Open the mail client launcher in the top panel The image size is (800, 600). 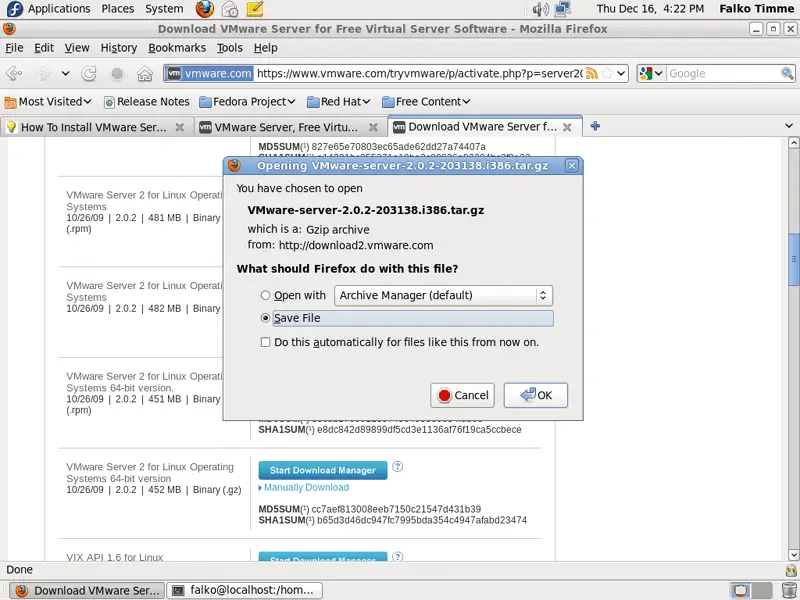pos(230,9)
